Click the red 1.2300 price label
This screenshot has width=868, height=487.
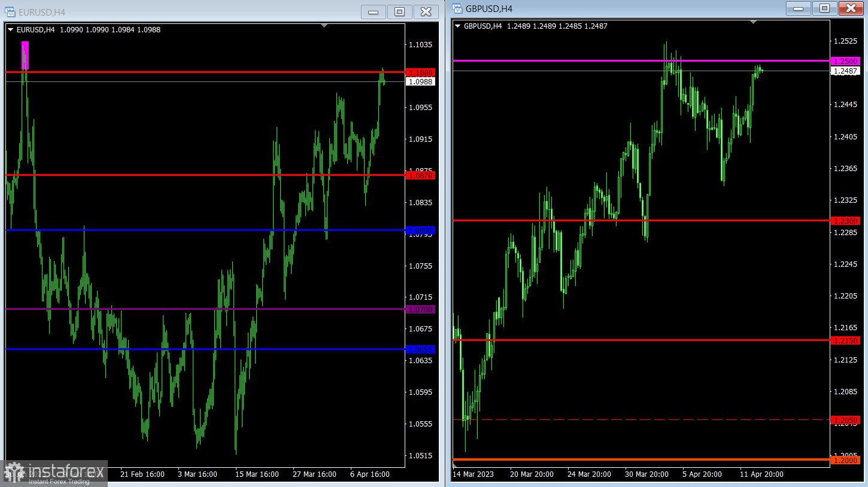[x=845, y=221]
